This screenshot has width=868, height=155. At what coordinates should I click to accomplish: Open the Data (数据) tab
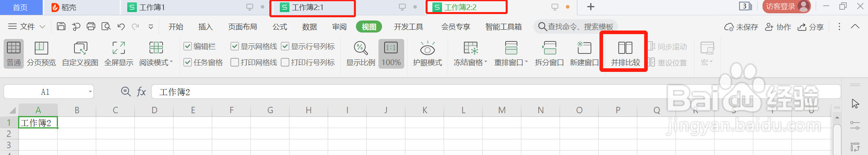[x=310, y=27]
